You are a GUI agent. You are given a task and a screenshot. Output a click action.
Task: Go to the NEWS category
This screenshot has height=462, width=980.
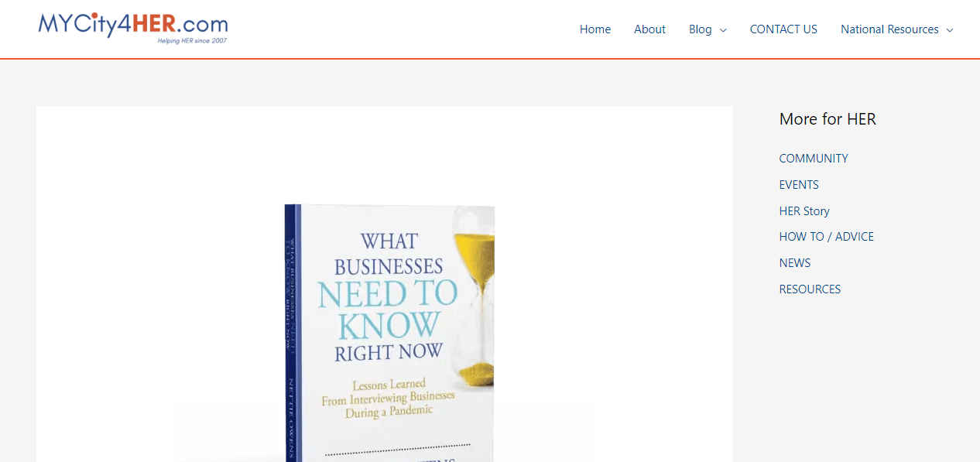click(795, 263)
